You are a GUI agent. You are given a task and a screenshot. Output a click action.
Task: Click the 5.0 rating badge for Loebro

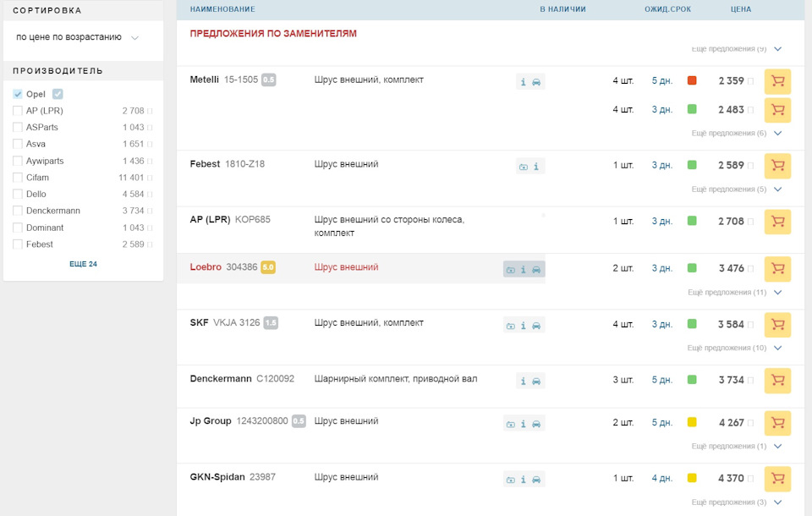268,267
